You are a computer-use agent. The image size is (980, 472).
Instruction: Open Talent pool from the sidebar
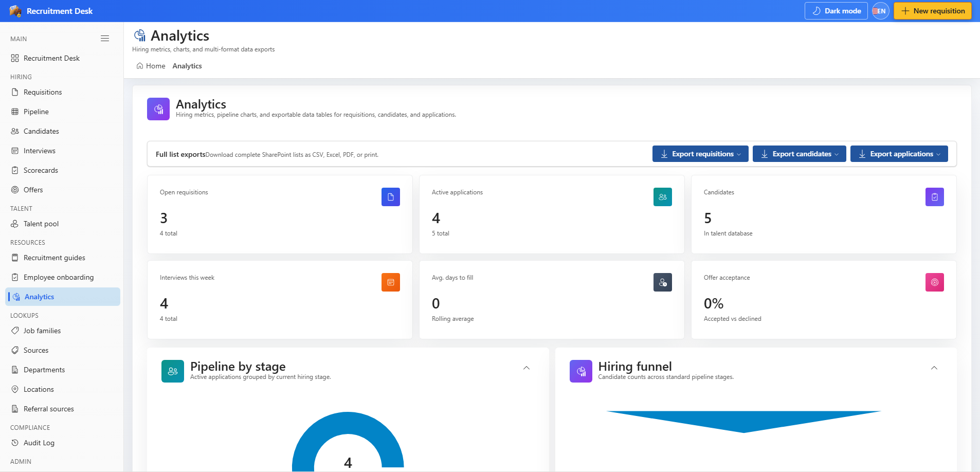coord(63,224)
